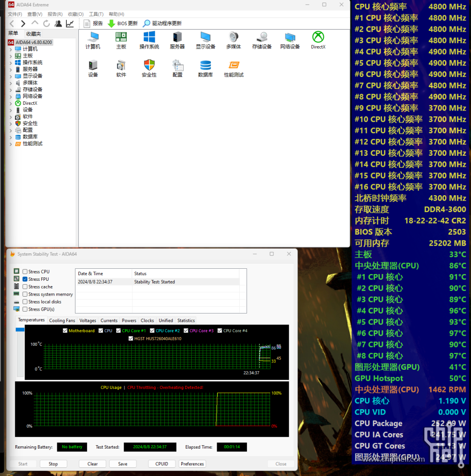Switch to the 收藏夹 (Favorites) panel tab
The width and height of the screenshot is (471, 476).
33,34
